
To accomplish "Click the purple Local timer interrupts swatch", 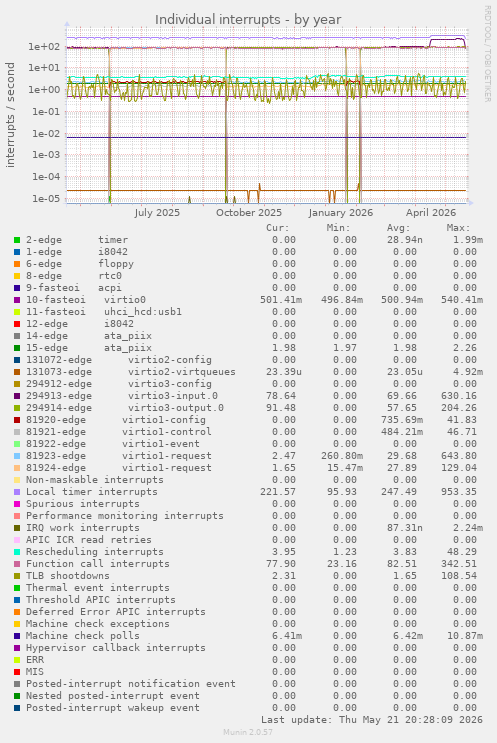I will (x=17, y=492).
